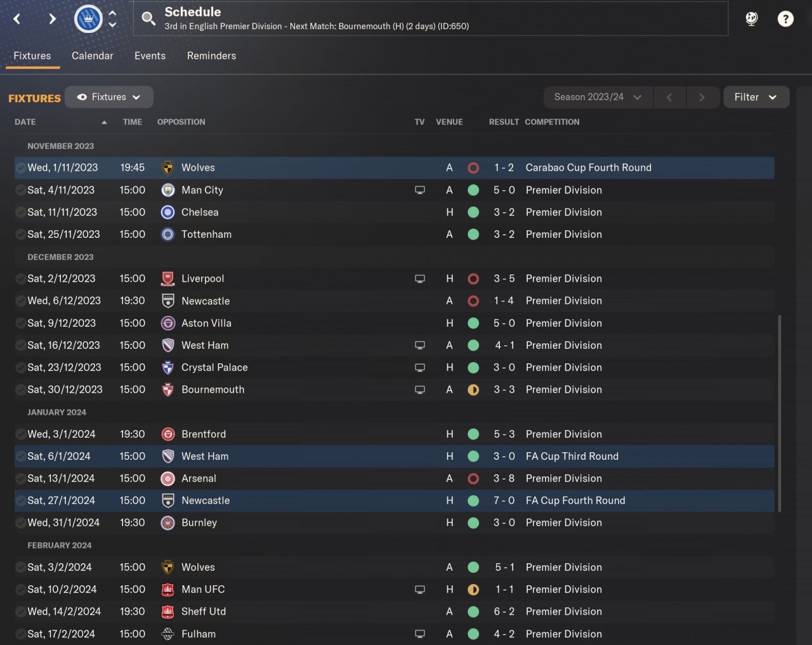
Task: Click the search magnifier icon
Action: pos(148,18)
